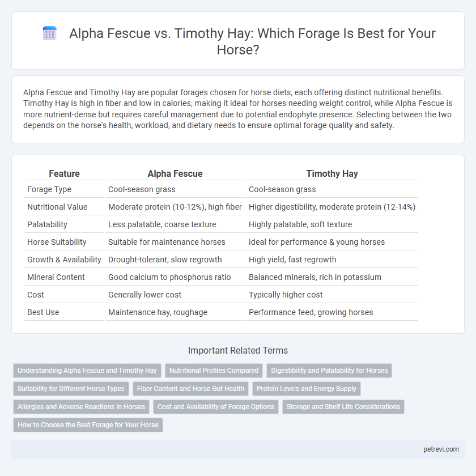This screenshot has height=476, width=476.
Task: Click the calendar grid icon beside the title
Action: tap(50, 33)
